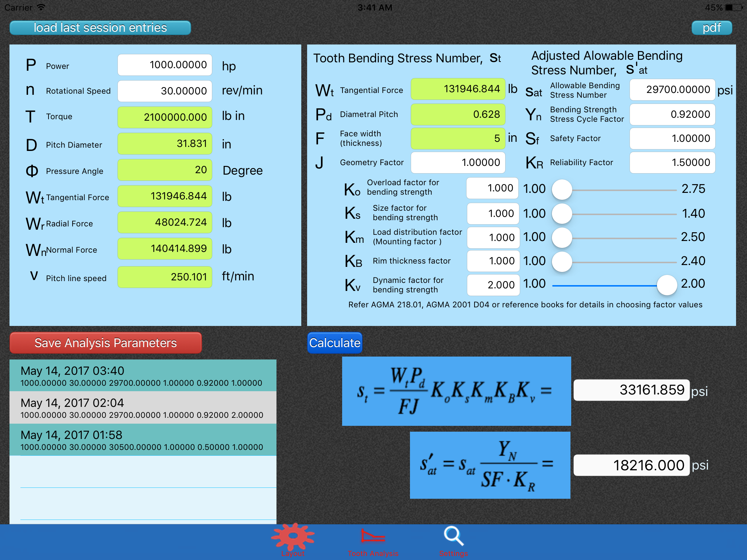Screen dimensions: 747x560
Task: Click the Ks size factor slider knob
Action: [562, 214]
